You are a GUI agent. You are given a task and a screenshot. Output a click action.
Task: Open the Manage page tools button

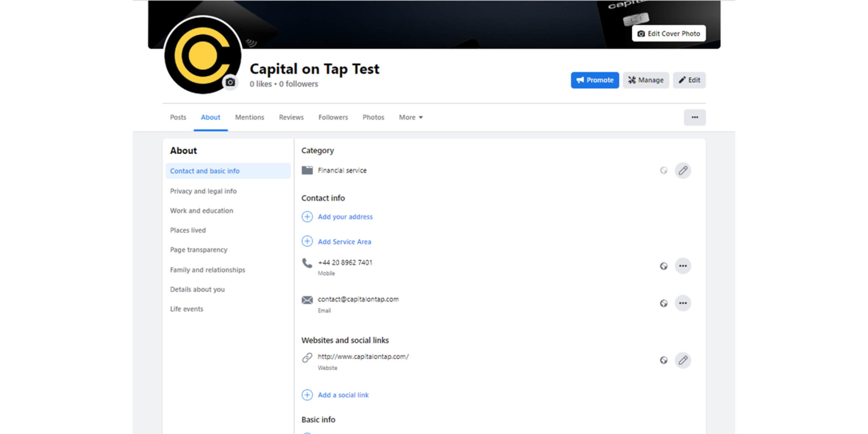pos(646,80)
